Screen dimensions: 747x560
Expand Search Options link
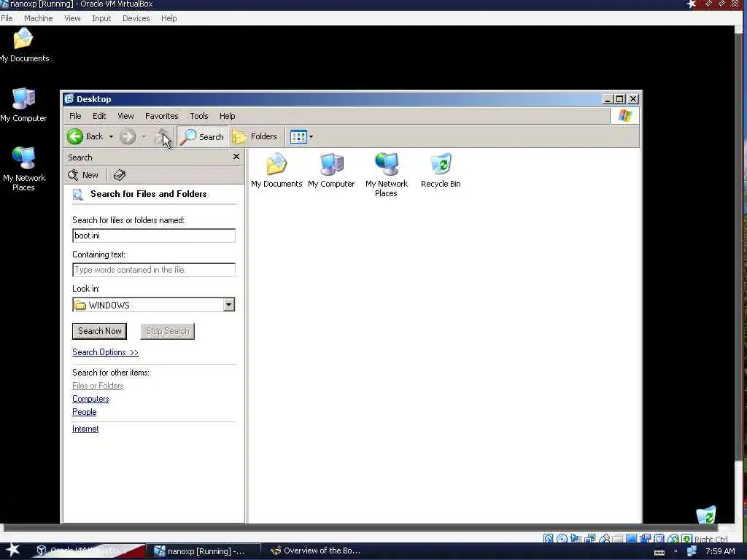click(105, 352)
